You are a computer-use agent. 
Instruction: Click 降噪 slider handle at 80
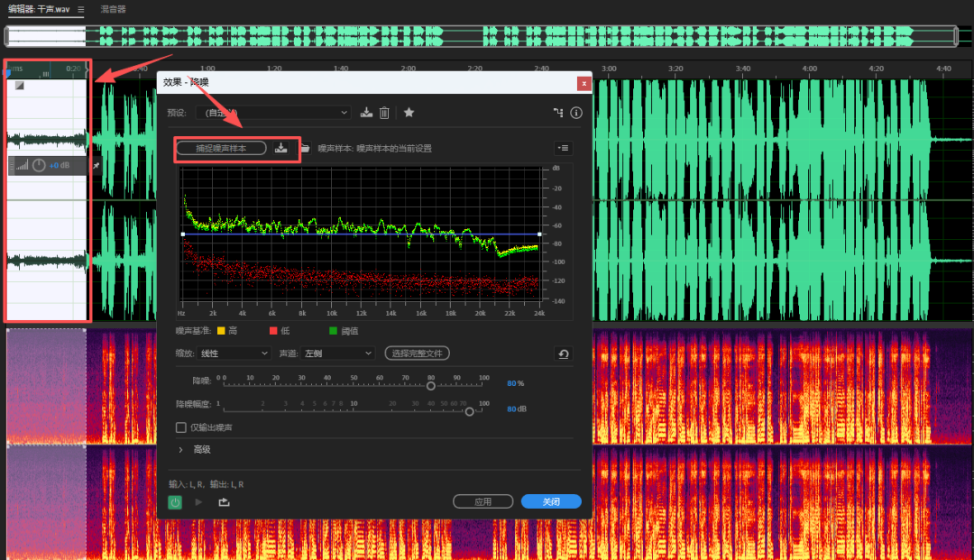430,386
